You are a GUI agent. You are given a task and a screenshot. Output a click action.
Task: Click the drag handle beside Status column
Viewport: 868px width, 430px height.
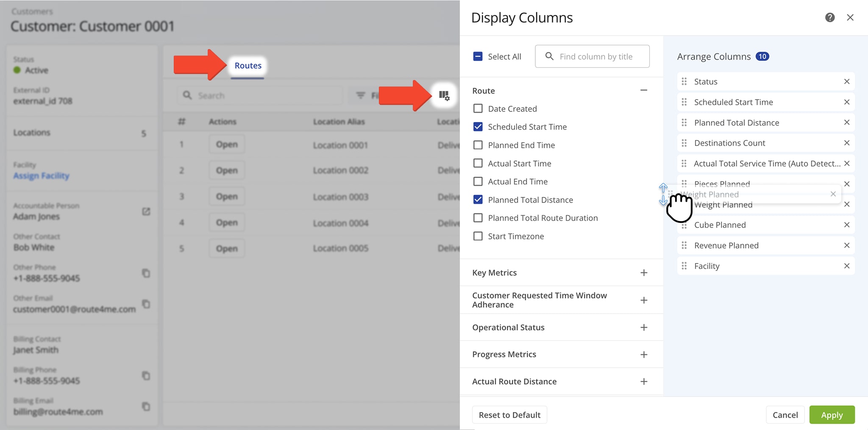684,81
